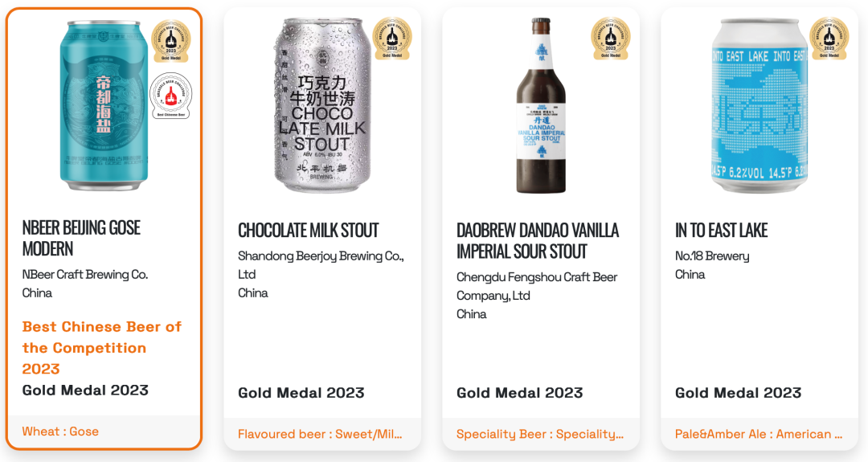This screenshot has width=868, height=462.
Task: Click the No.18 Brewery name
Action: [712, 256]
